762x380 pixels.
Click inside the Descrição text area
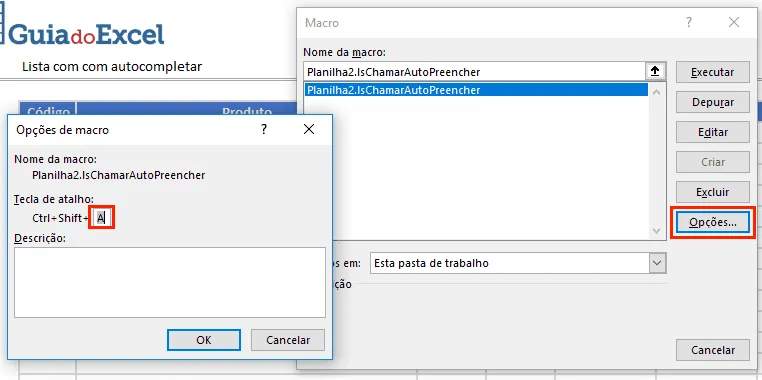pos(170,282)
